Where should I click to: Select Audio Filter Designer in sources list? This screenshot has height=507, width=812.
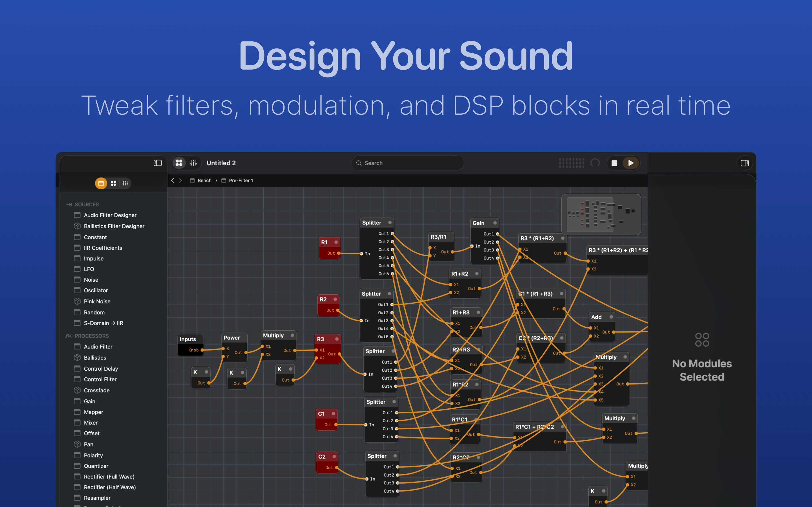click(110, 215)
